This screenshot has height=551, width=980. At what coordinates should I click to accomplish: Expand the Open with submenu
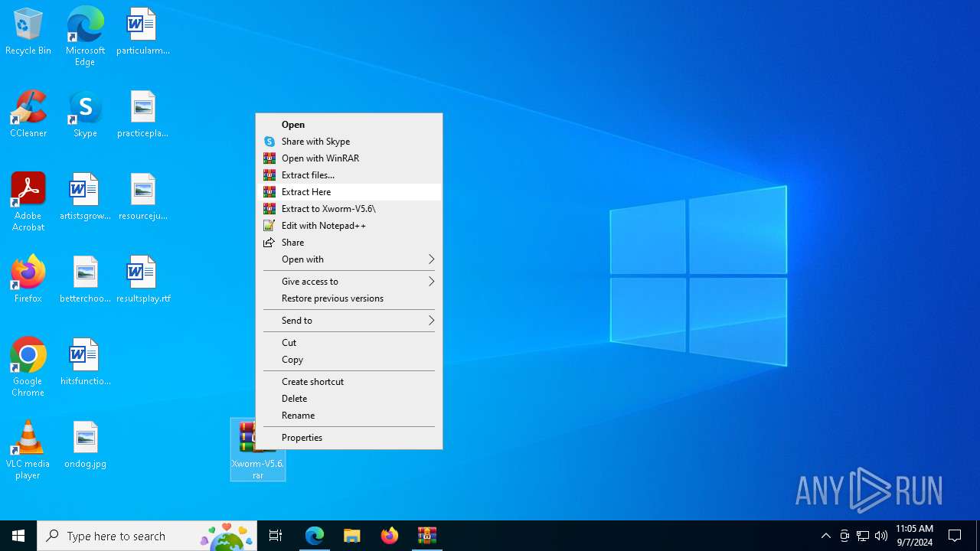point(349,259)
